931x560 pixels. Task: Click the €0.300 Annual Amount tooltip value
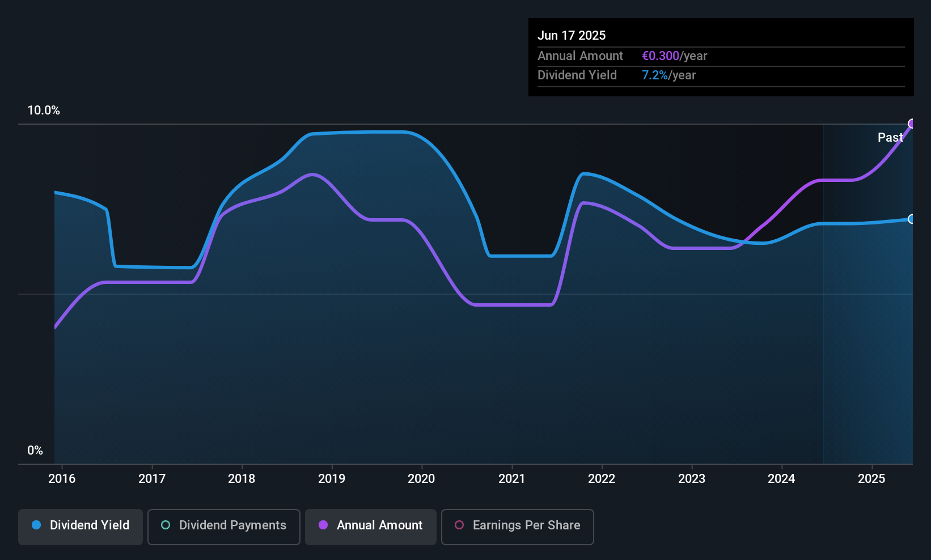pyautogui.click(x=661, y=56)
